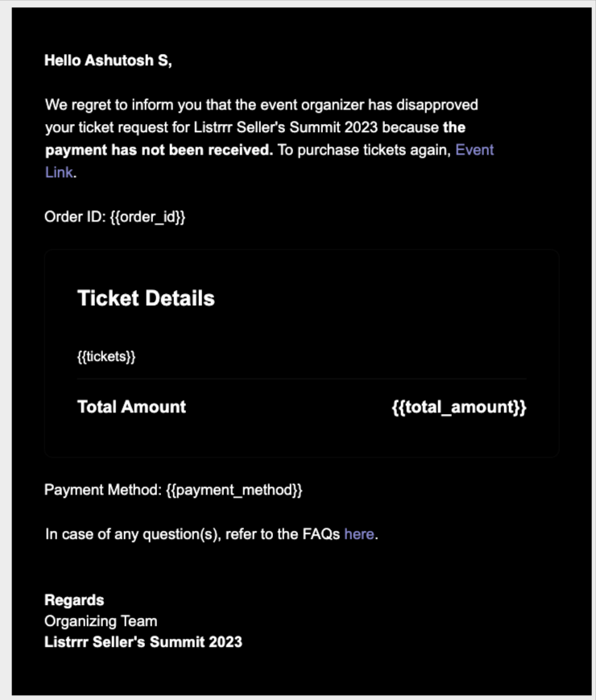Viewport: 596px width, 700px height.
Task: Select the Ticket Details heading
Action: (x=146, y=299)
